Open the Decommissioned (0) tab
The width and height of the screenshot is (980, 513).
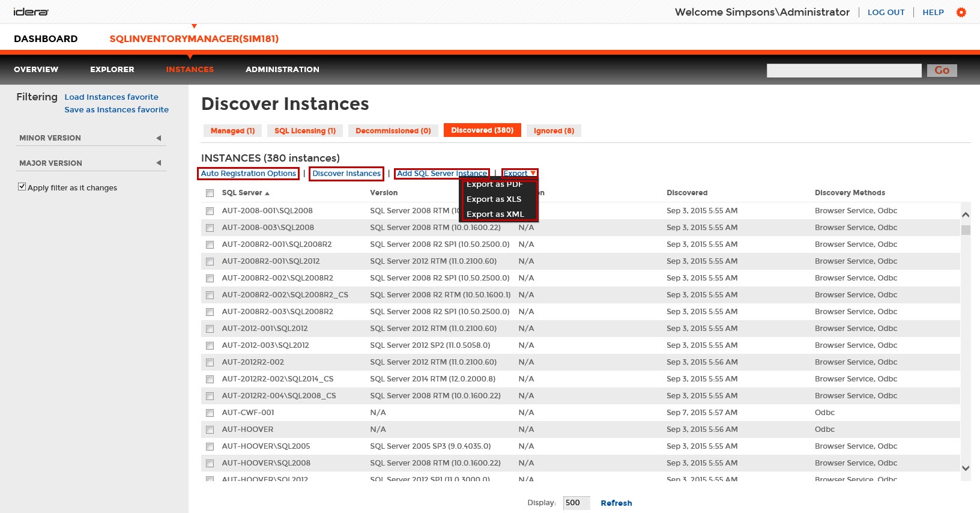click(393, 131)
